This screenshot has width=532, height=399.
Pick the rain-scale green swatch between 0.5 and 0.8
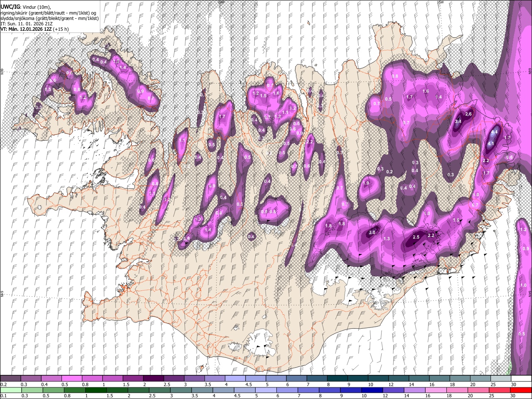coord(53,390)
